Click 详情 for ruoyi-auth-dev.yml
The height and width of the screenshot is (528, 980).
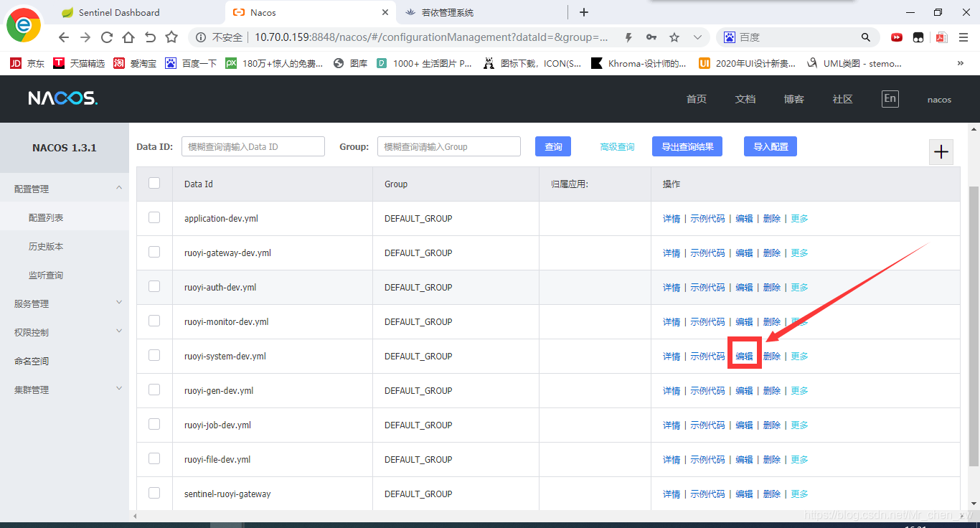coord(672,288)
